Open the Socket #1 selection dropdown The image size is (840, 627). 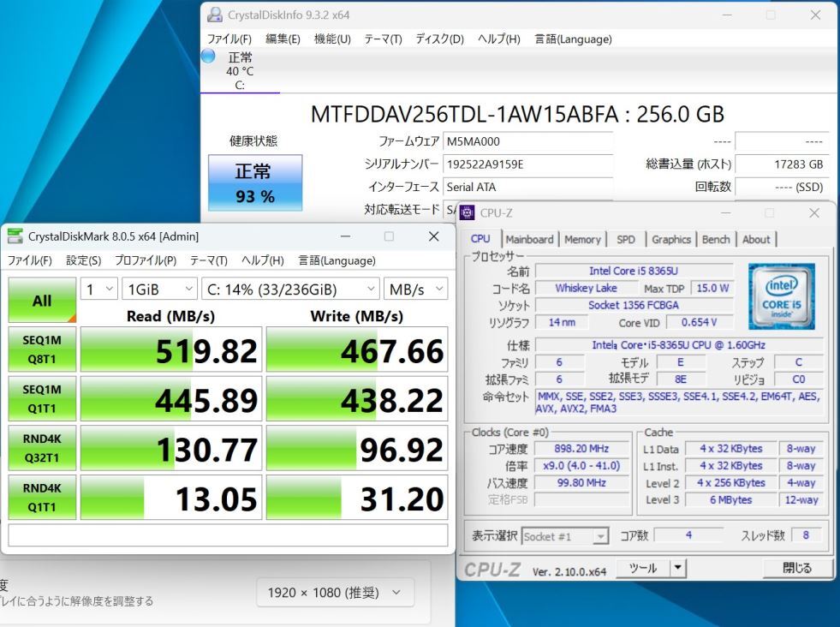pyautogui.click(x=565, y=536)
